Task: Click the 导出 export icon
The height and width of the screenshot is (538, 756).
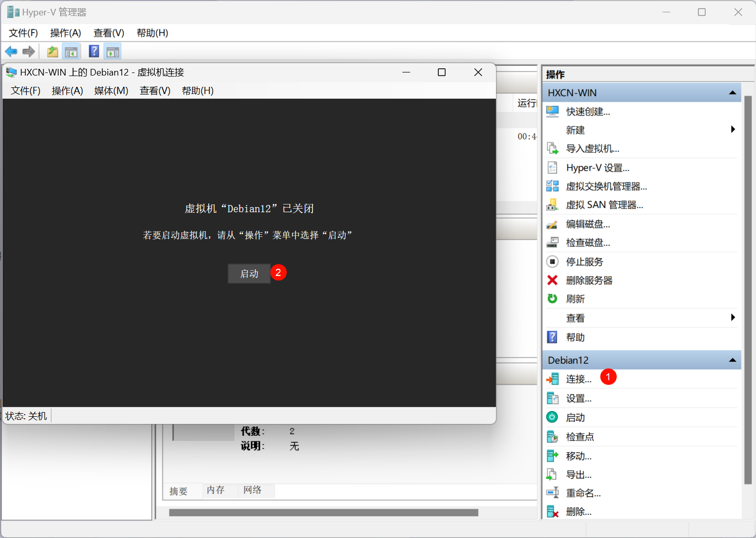Action: pyautogui.click(x=552, y=474)
